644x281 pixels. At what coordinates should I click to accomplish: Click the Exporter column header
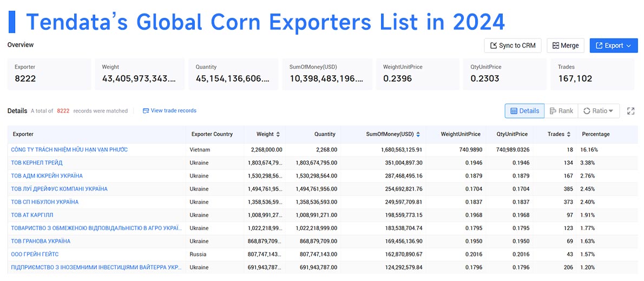tap(23, 134)
